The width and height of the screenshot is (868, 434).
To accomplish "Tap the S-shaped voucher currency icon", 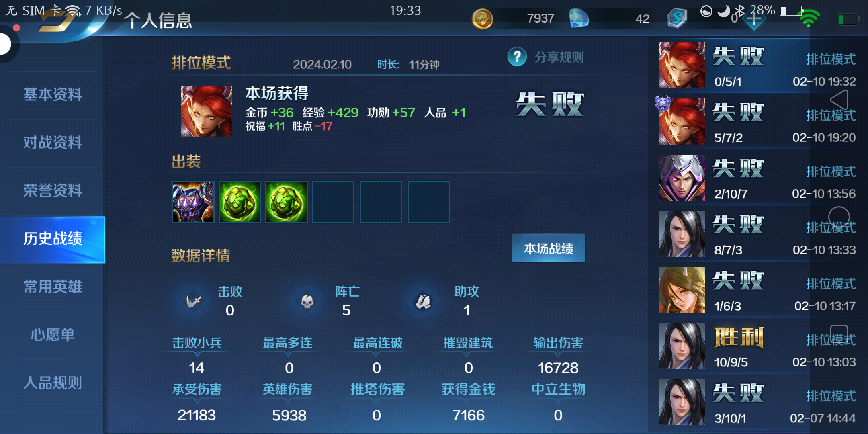I will tap(677, 18).
